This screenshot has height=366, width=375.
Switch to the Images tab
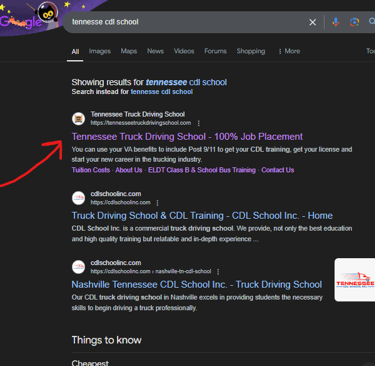point(100,51)
